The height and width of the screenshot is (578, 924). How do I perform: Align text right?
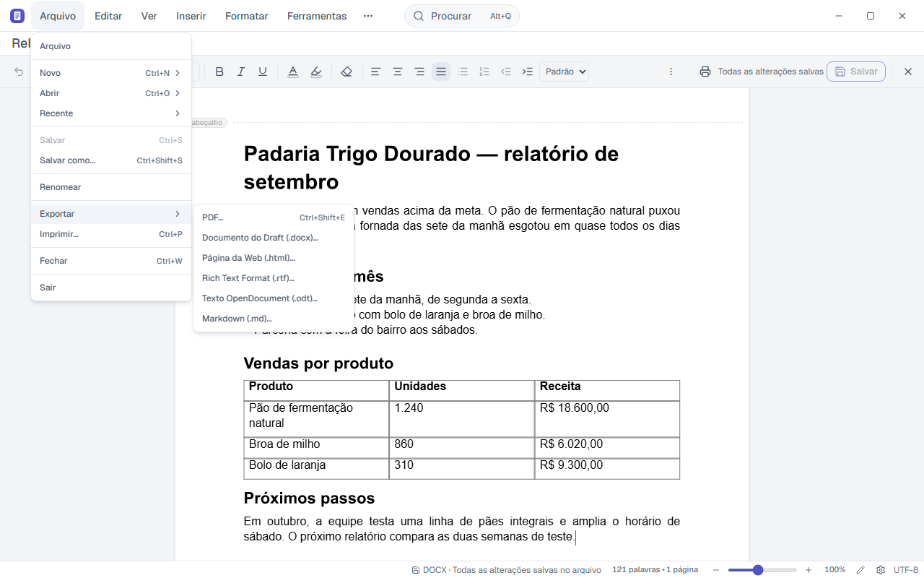(x=419, y=72)
